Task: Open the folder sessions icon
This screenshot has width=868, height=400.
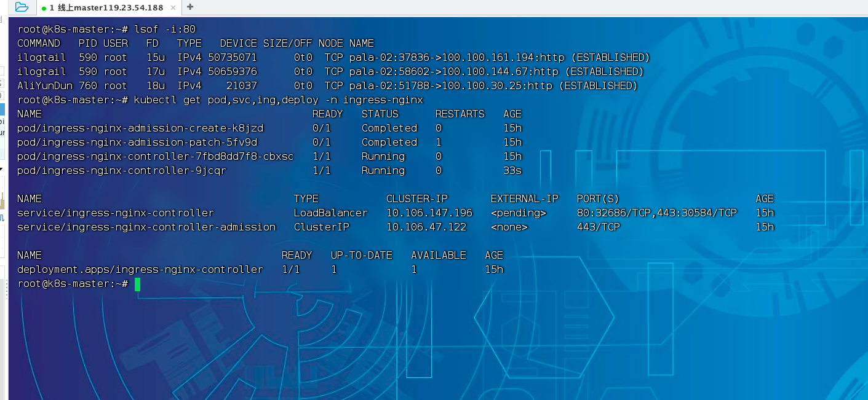Action: pyautogui.click(x=20, y=6)
